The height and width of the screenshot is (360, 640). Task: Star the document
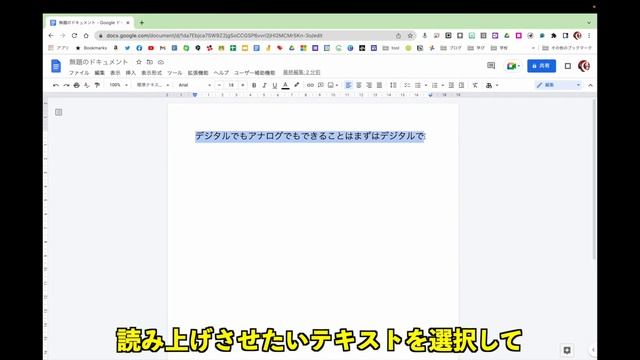tap(139, 62)
